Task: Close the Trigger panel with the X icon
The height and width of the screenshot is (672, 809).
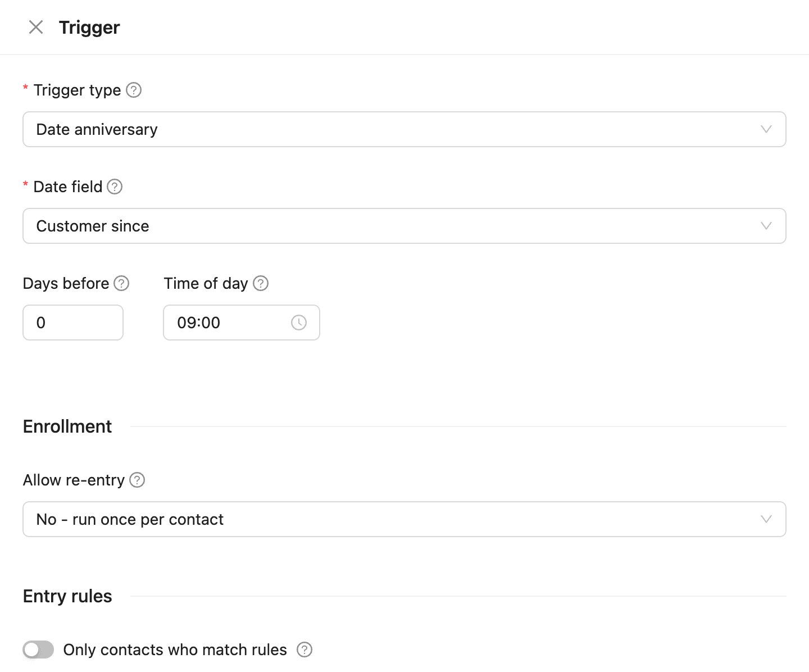Action: tap(36, 27)
